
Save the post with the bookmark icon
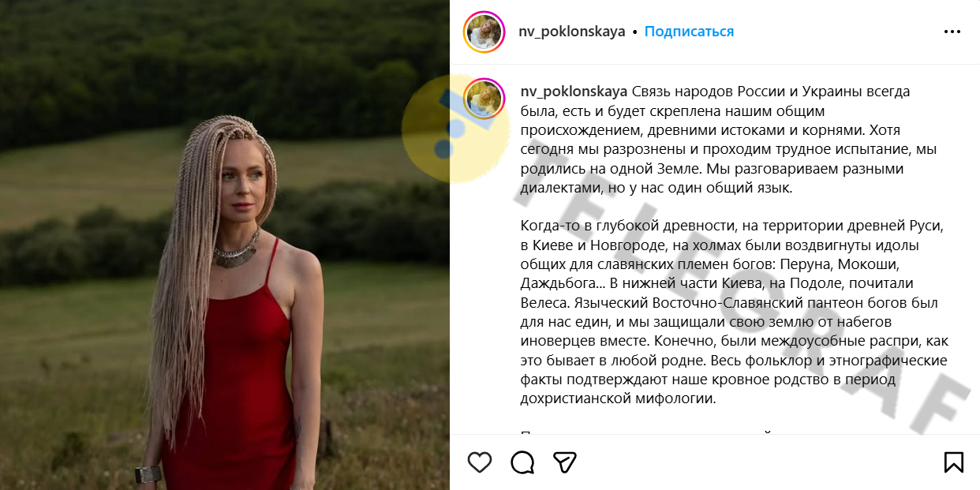[953, 462]
